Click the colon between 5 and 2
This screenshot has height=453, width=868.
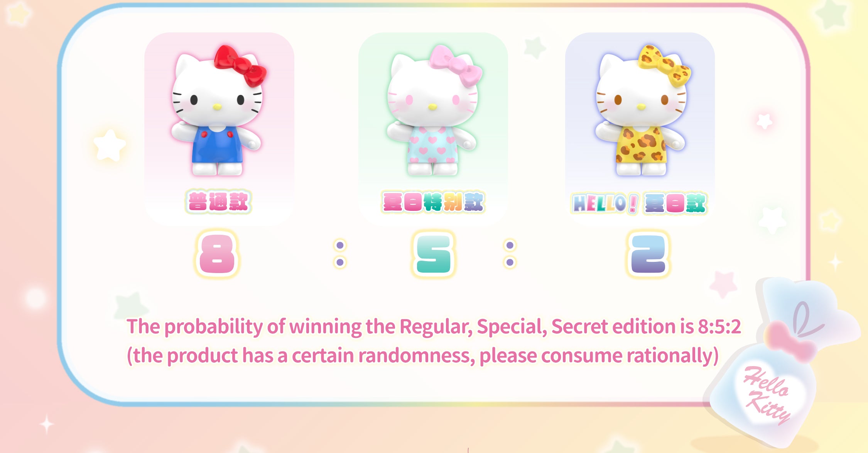(x=510, y=254)
